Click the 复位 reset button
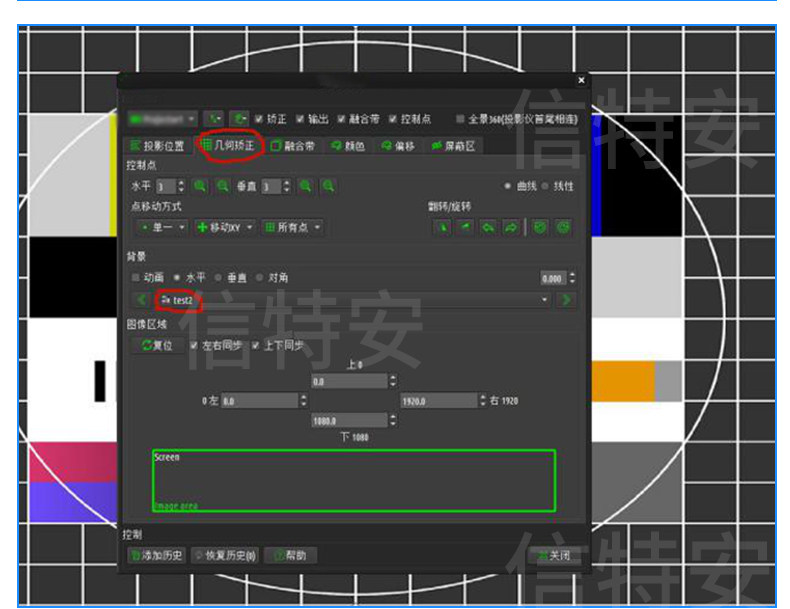Viewport: 790px width, 609px height. point(157,346)
